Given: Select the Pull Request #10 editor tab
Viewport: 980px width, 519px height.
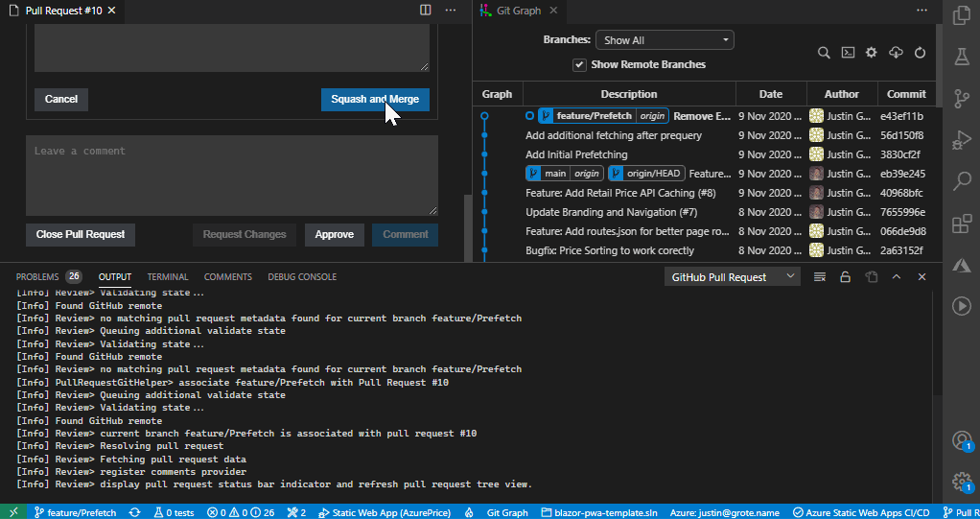Looking at the screenshot, I should [x=62, y=11].
